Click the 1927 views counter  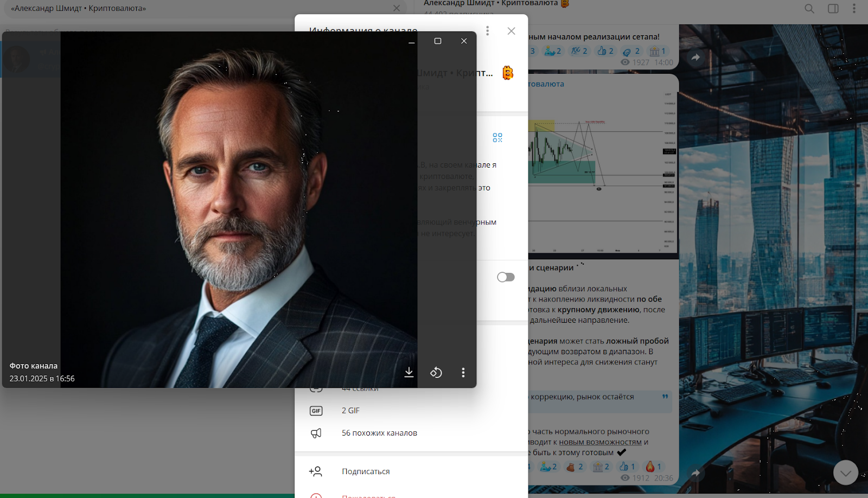pos(635,62)
